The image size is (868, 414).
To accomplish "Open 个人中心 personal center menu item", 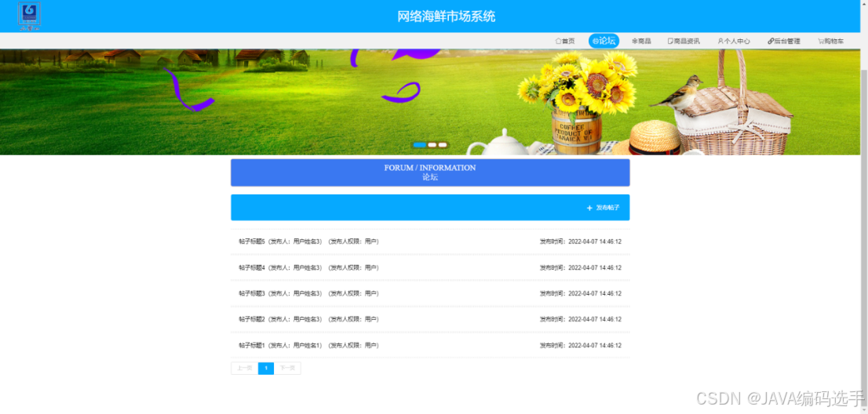I will (x=734, y=41).
